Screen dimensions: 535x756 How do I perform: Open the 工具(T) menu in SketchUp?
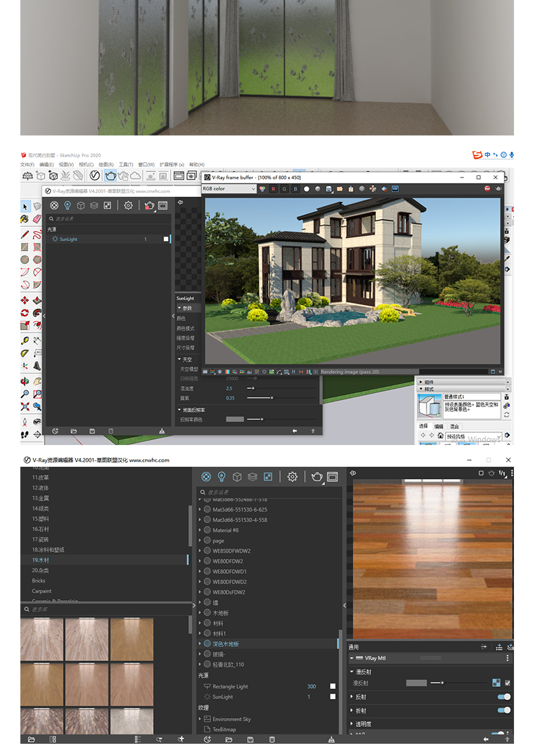126,165
